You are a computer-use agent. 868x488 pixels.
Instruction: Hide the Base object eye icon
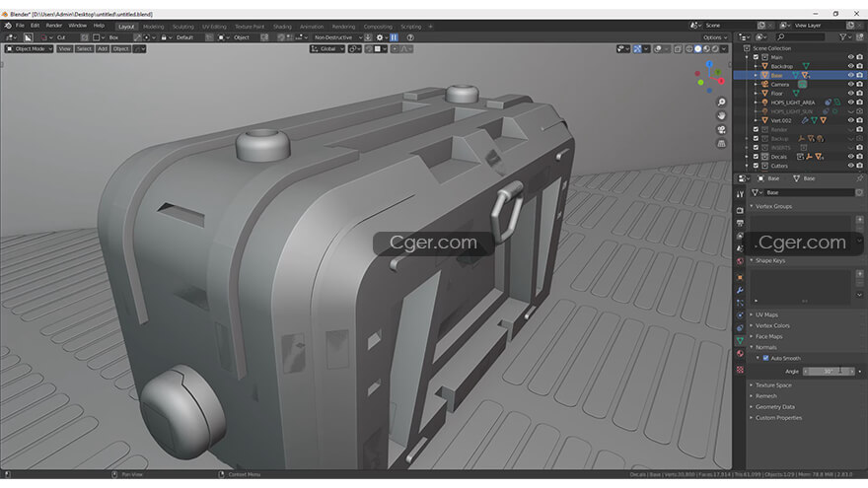(x=851, y=75)
